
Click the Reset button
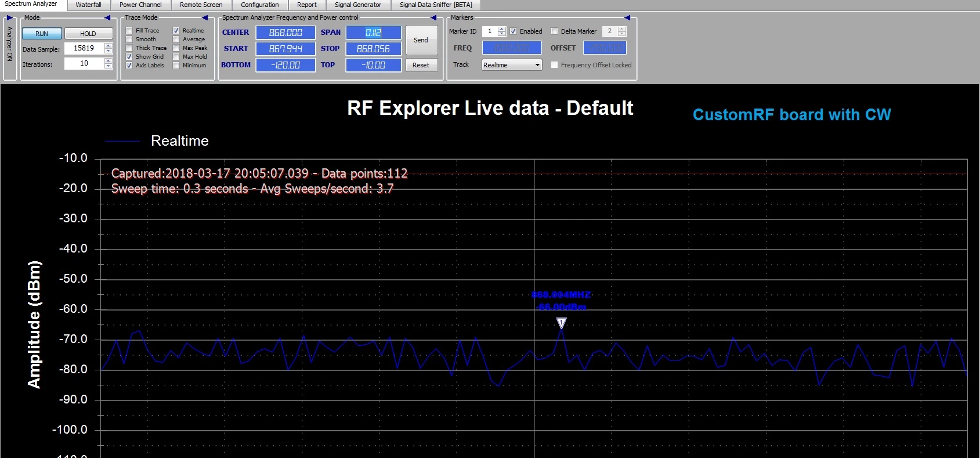tap(421, 65)
